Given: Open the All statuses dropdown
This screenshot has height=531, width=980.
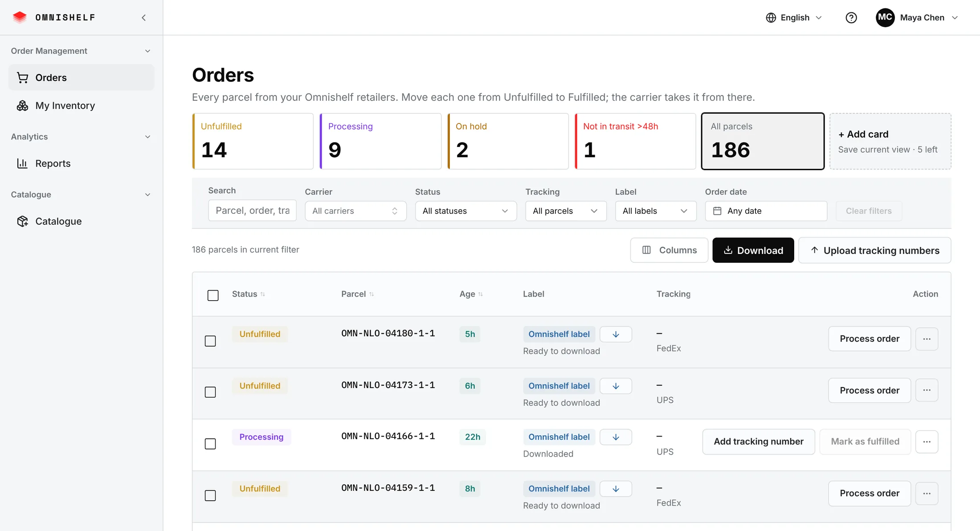Looking at the screenshot, I should coord(465,211).
